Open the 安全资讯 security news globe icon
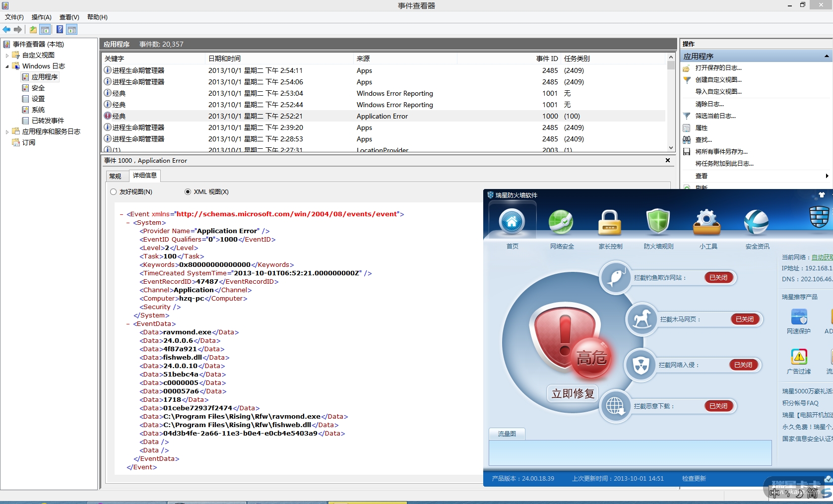833x504 pixels. pyautogui.click(x=757, y=222)
